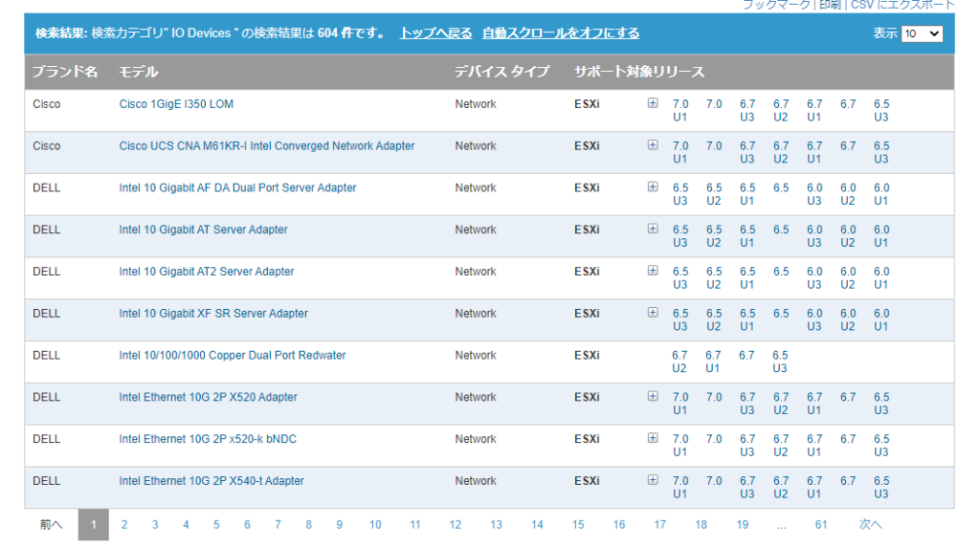Click デバイス タイプ column header

[501, 72]
